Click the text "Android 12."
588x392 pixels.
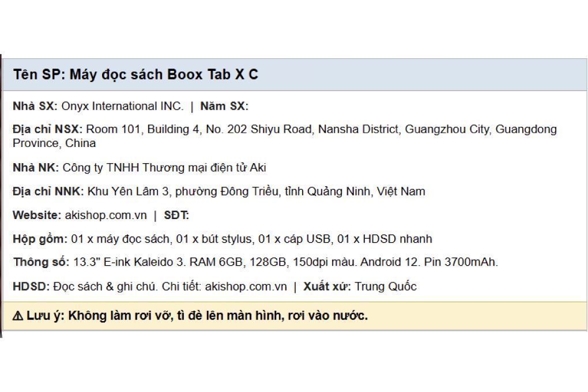coord(390,262)
